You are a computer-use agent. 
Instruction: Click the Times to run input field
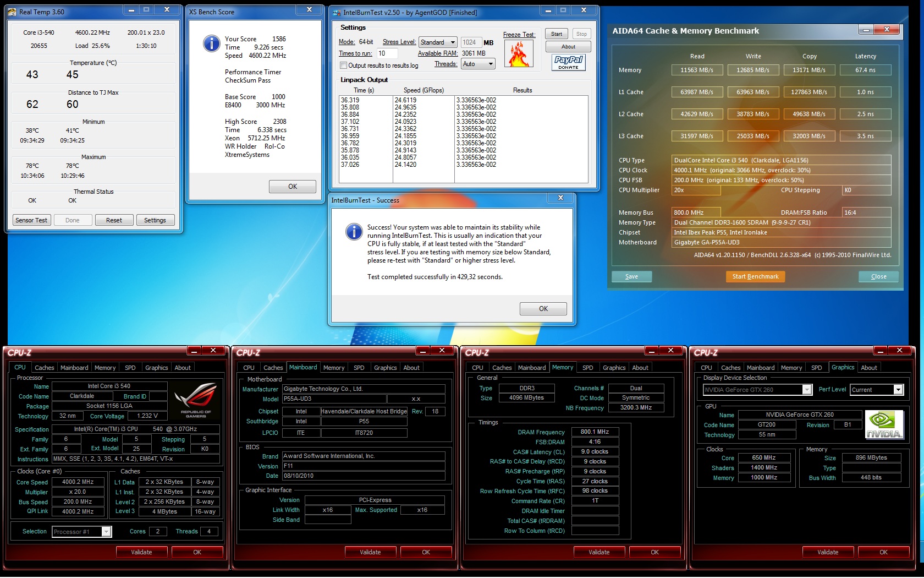click(387, 53)
